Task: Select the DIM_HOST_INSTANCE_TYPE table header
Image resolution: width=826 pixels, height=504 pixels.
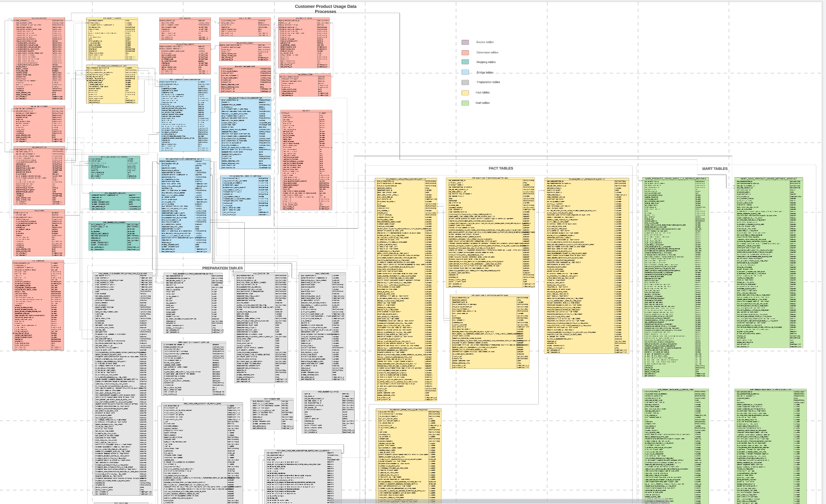Action: click(245, 67)
